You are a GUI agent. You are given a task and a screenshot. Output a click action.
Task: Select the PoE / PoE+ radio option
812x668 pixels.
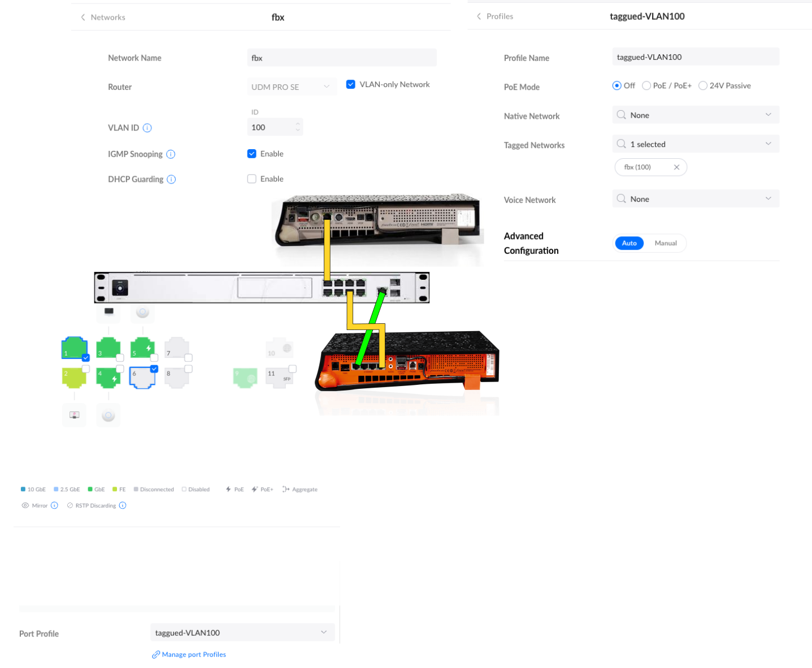tap(646, 86)
